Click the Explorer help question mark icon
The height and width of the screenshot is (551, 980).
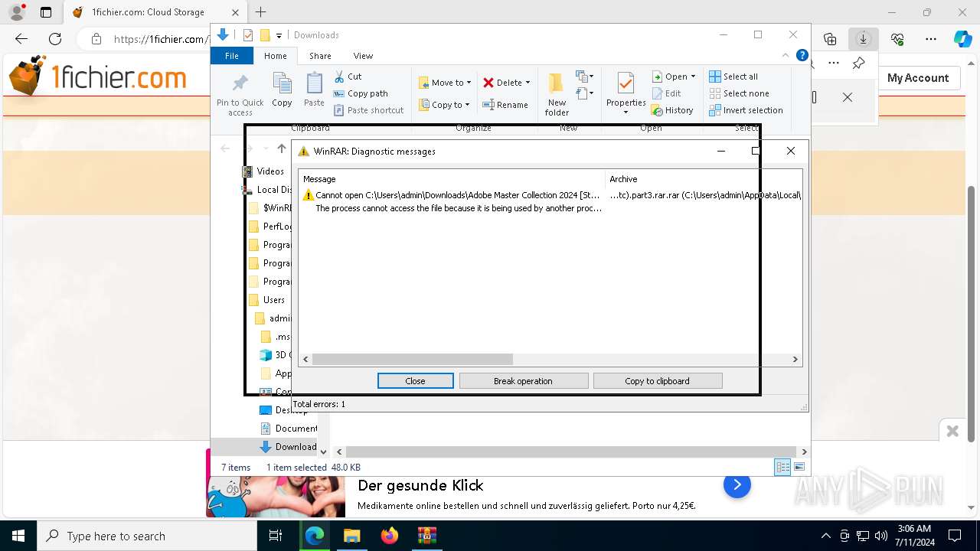point(802,55)
